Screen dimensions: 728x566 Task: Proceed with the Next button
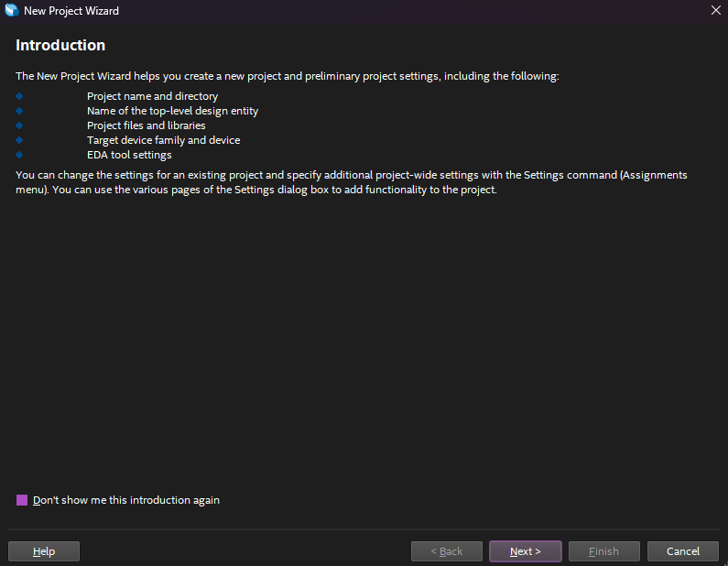[525, 551]
